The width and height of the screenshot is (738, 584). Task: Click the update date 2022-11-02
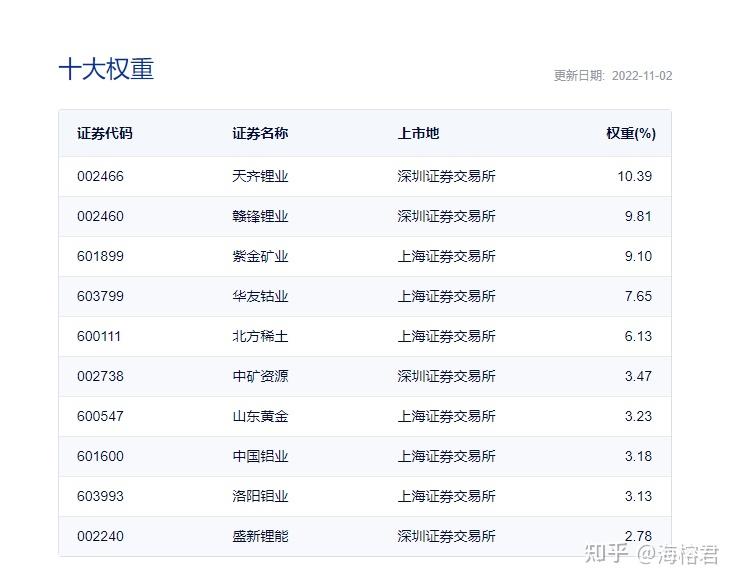coord(642,76)
